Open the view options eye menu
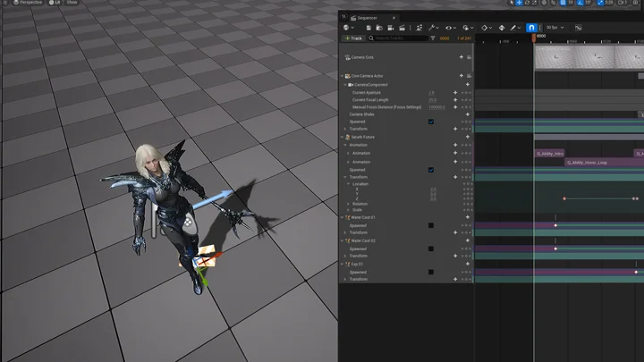 click(x=451, y=28)
